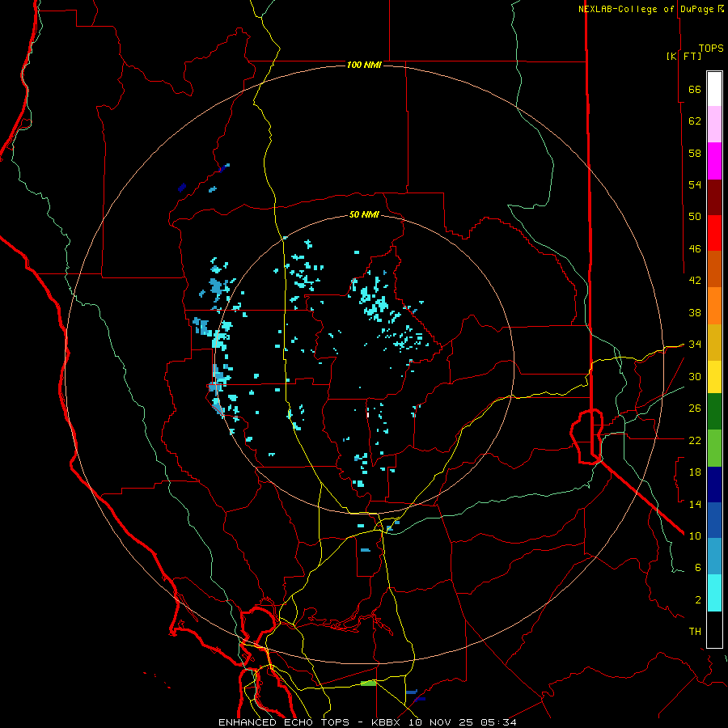Click the '50 NMI' range ring label
728x728 pixels.
click(364, 215)
